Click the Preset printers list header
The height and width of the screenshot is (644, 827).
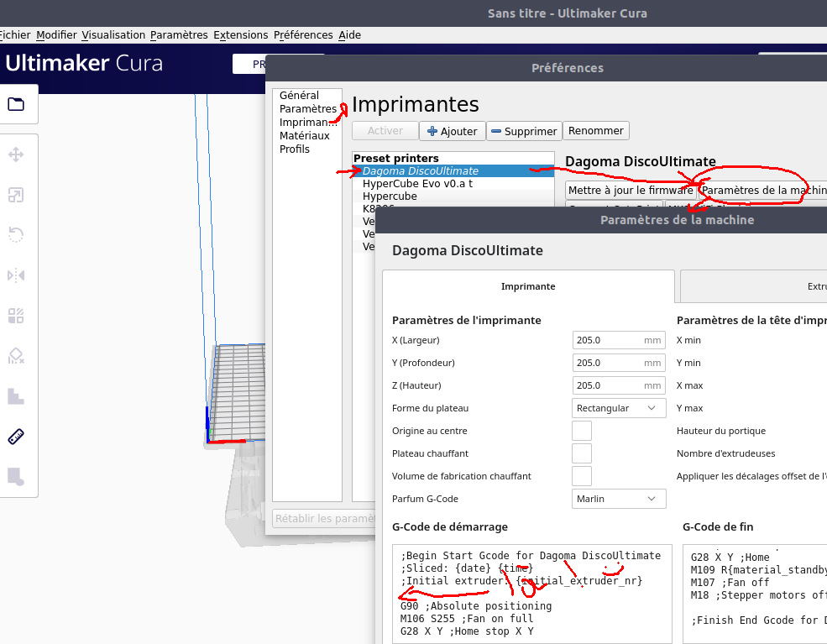click(x=396, y=158)
